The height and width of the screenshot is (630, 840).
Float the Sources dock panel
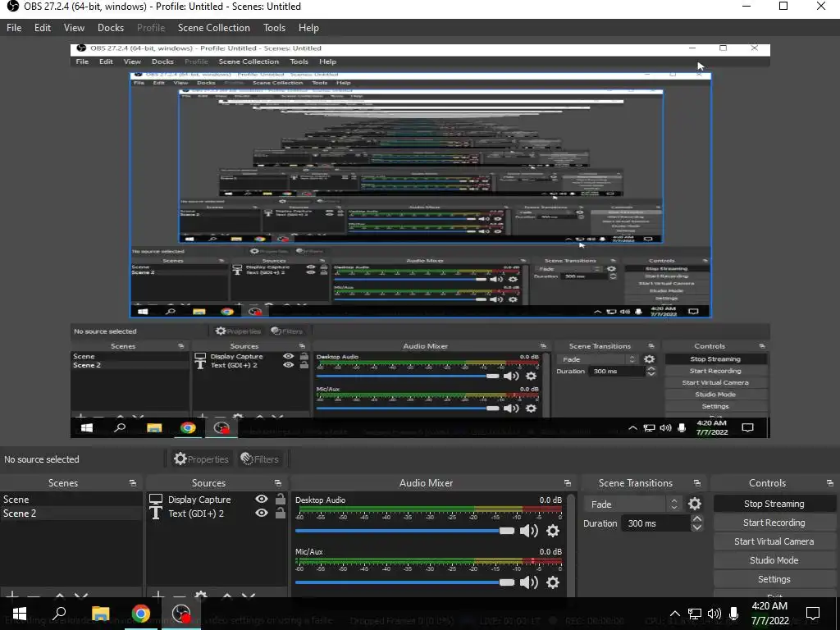(277, 483)
